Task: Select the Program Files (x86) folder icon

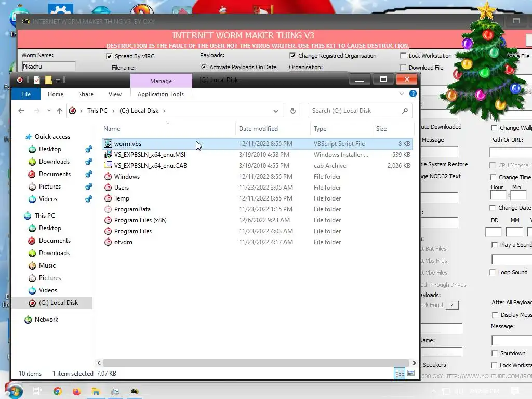Action: 108,220
